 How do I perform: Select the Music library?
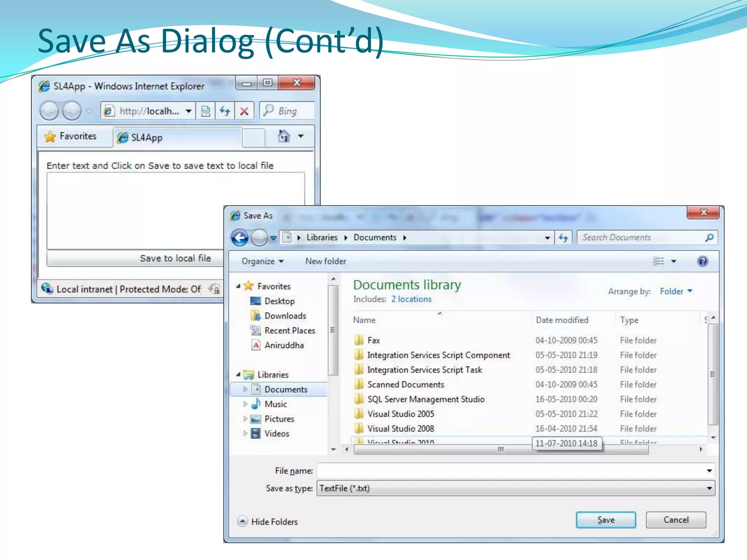point(275,404)
